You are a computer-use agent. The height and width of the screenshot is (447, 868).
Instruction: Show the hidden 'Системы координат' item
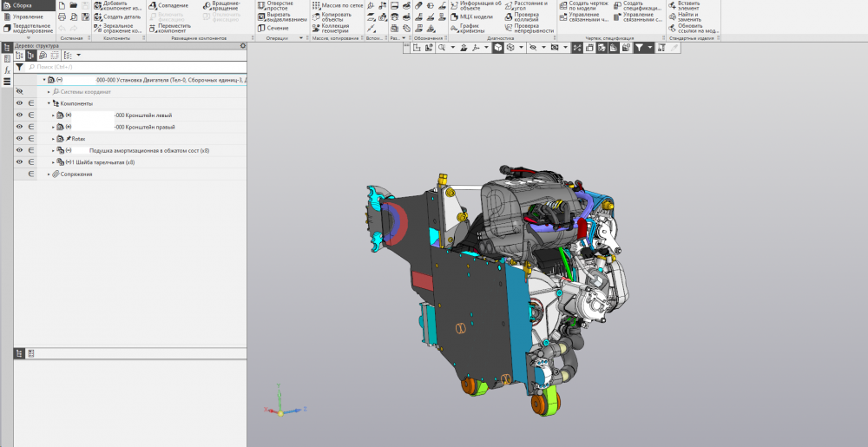click(x=19, y=91)
